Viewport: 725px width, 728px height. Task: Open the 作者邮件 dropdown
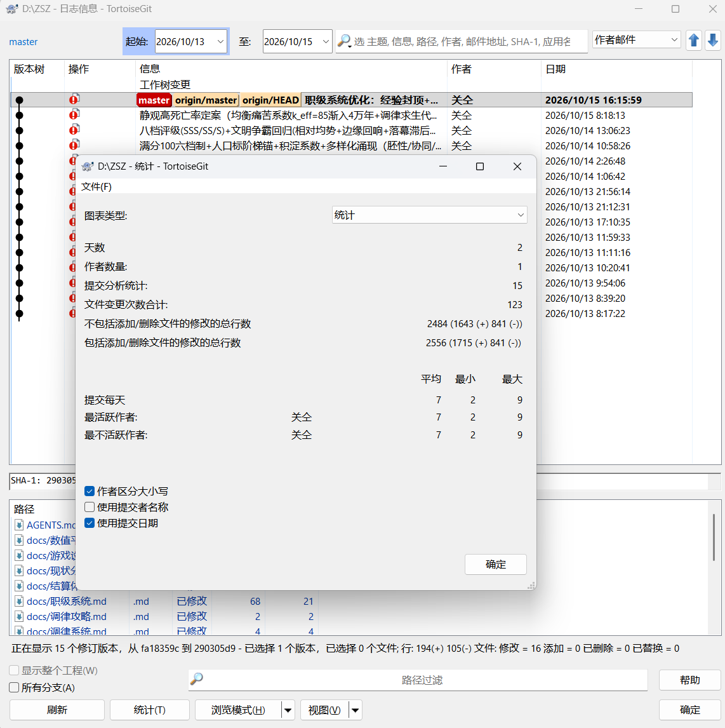pyautogui.click(x=636, y=40)
